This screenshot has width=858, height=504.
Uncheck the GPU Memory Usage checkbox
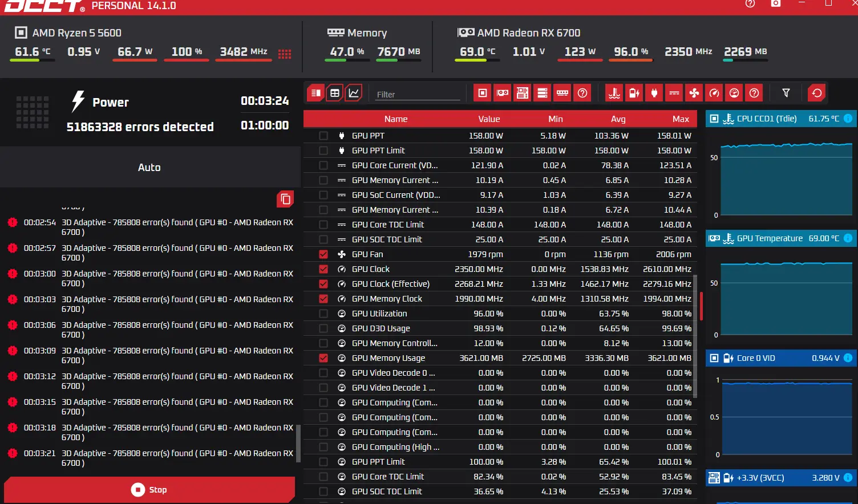(x=323, y=358)
